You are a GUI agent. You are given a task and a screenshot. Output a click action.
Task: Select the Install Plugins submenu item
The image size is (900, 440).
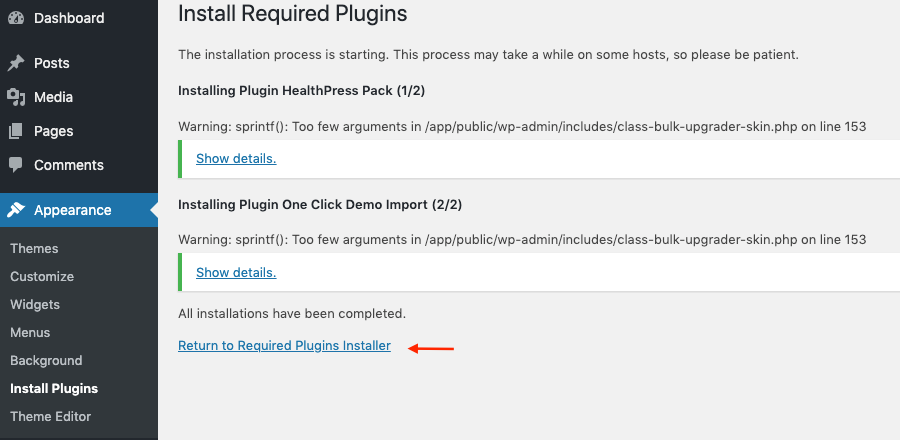coord(54,388)
